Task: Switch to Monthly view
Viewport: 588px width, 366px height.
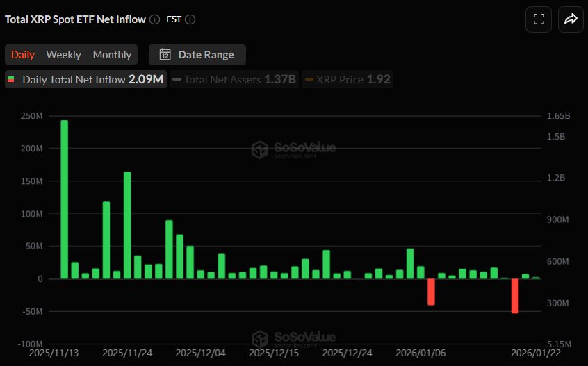Action: tap(112, 55)
